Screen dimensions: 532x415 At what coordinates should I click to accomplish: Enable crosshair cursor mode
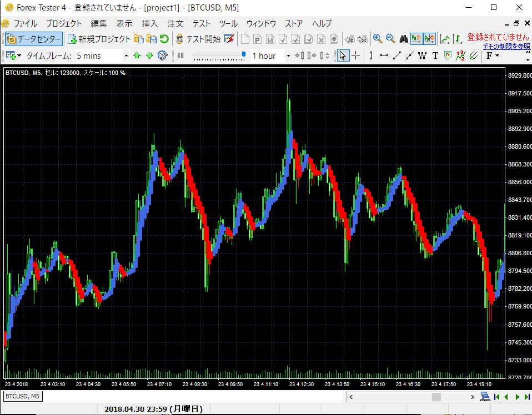click(356, 55)
